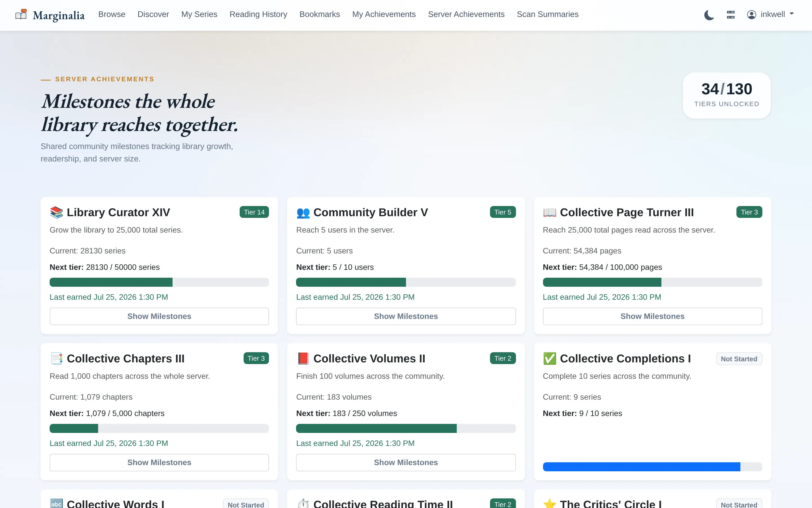Click 'Current: 9 series' text

pos(572,397)
